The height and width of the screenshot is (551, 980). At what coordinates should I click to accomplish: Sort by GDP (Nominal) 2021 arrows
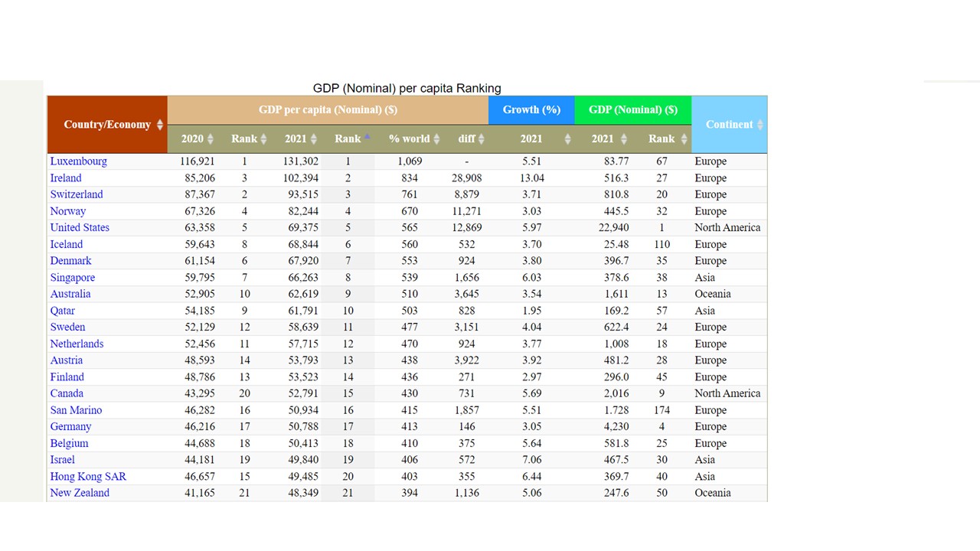(624, 139)
